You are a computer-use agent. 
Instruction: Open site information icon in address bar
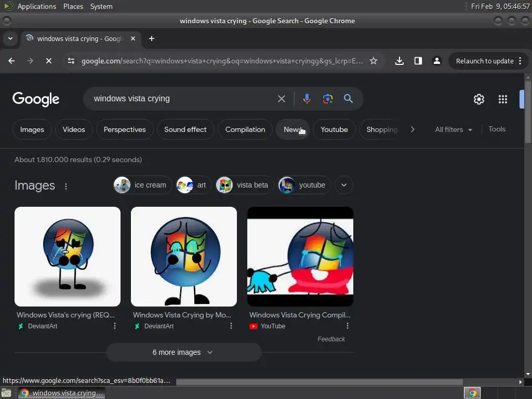[x=71, y=61]
